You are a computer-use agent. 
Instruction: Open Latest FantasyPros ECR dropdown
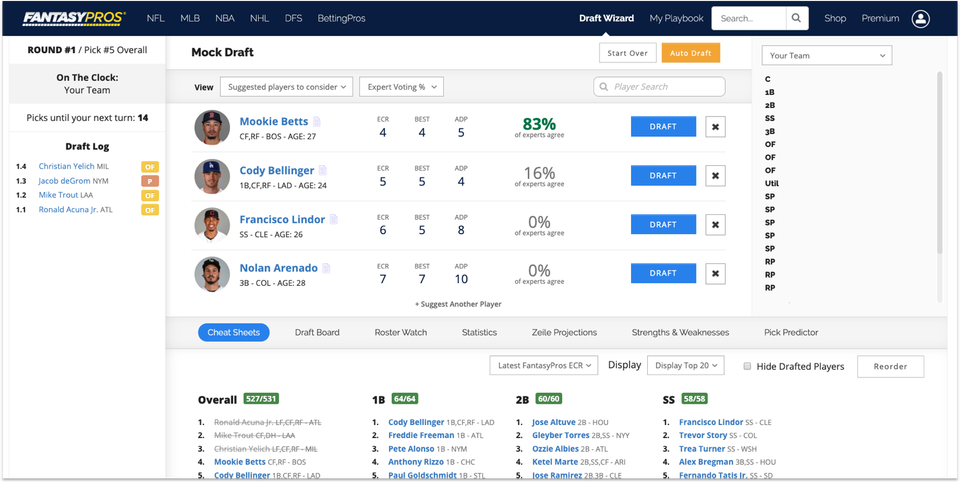click(x=544, y=366)
